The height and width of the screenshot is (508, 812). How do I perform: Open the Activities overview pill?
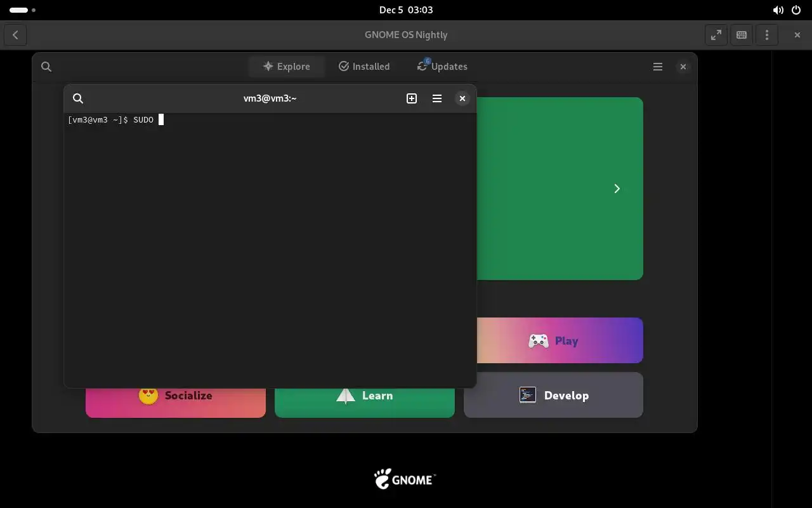point(22,10)
